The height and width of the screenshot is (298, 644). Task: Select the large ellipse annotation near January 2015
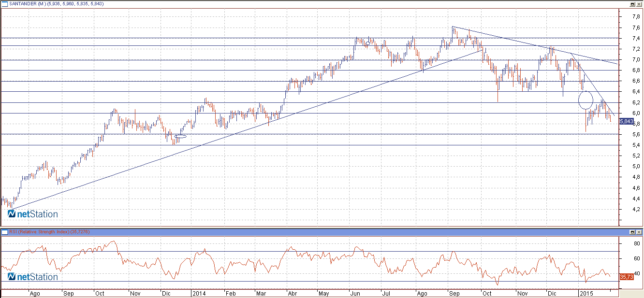coord(585,100)
